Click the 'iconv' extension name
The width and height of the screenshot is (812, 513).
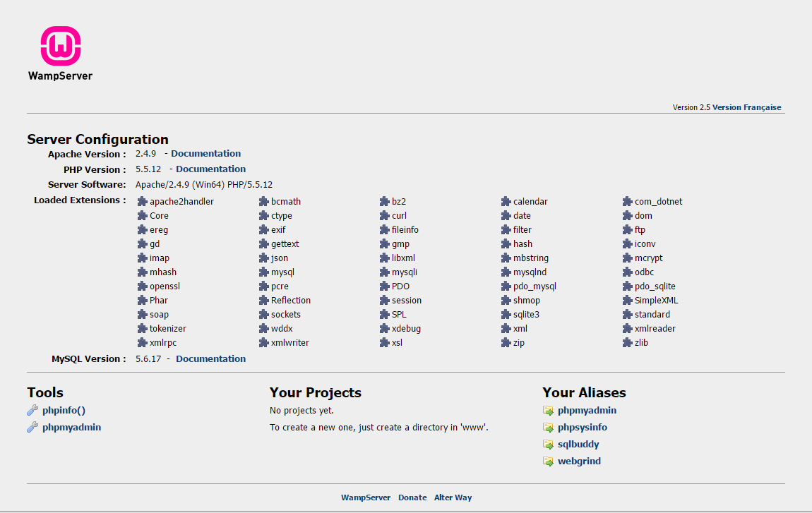[645, 244]
